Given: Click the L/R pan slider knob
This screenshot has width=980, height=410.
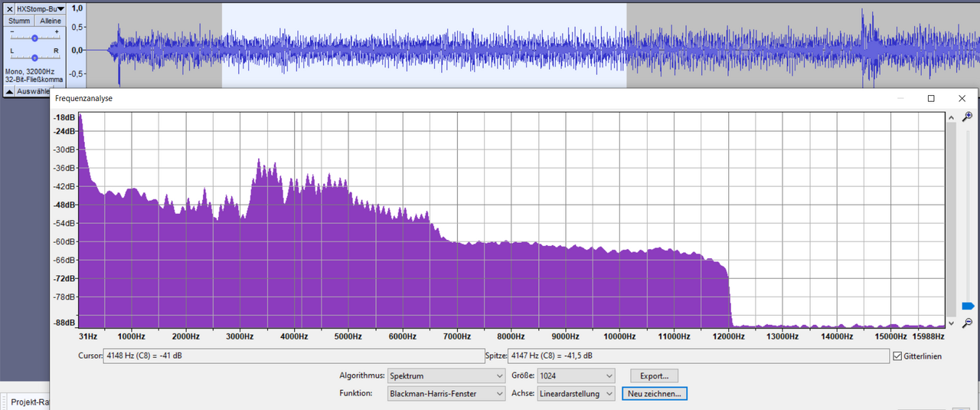Looking at the screenshot, I should click(34, 57).
